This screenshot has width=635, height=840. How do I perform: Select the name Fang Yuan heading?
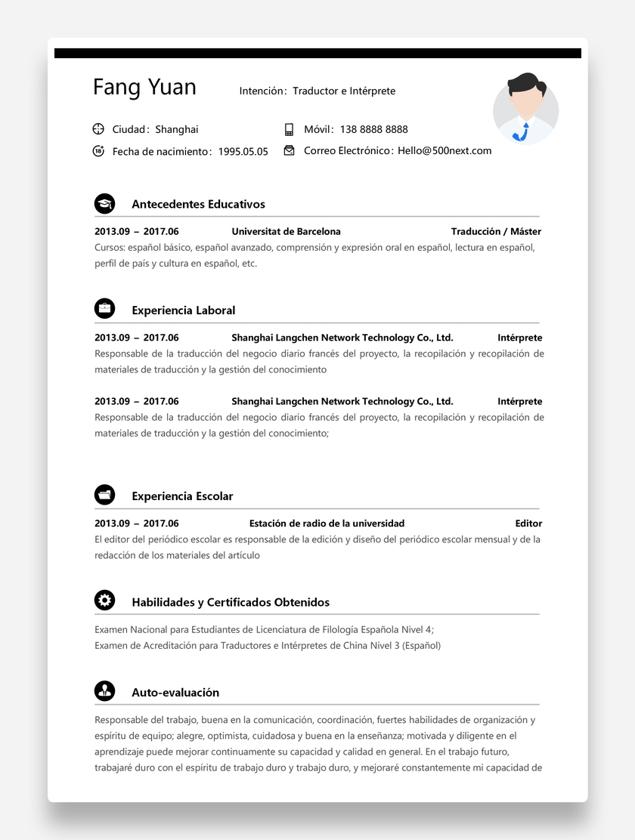click(x=144, y=88)
